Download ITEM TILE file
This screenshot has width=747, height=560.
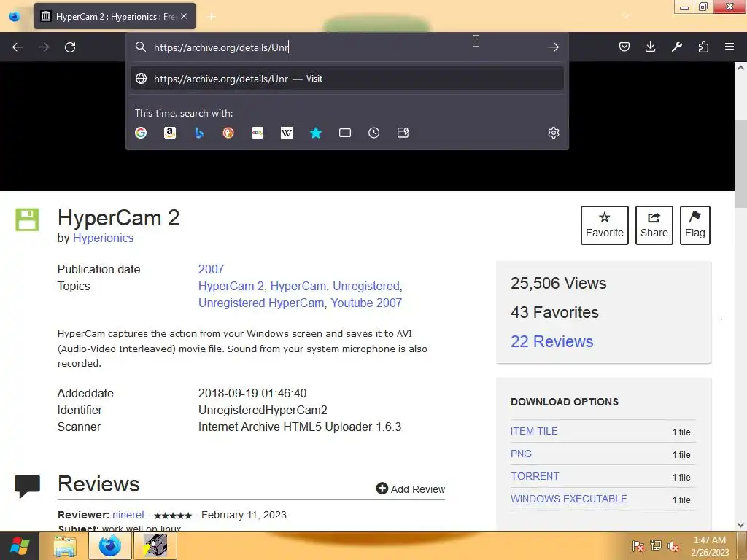534,431
